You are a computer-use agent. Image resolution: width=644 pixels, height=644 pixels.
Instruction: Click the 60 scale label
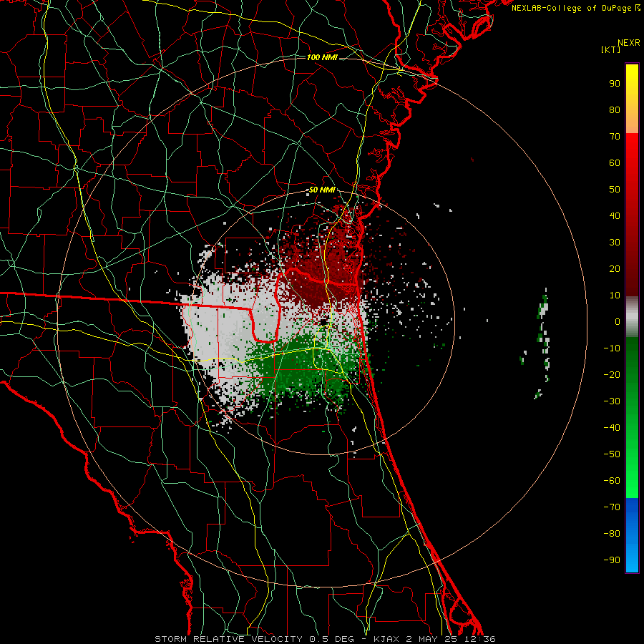click(615, 162)
